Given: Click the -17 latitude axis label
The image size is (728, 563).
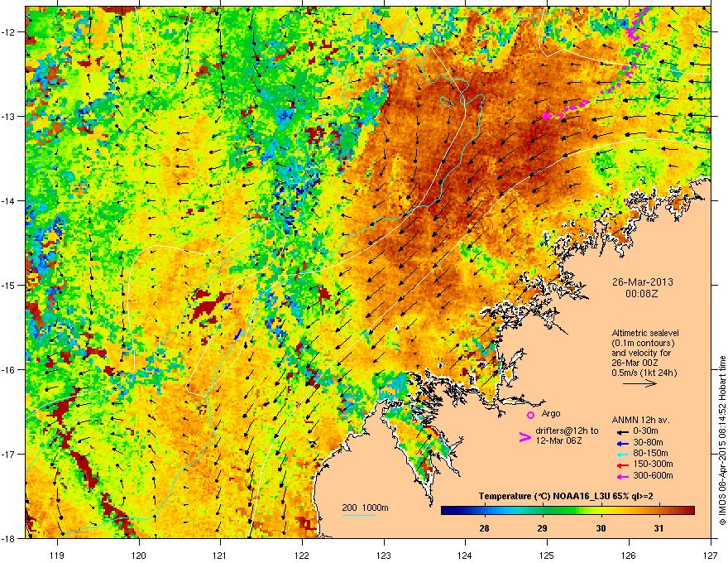Looking at the screenshot, I should tap(9, 454).
